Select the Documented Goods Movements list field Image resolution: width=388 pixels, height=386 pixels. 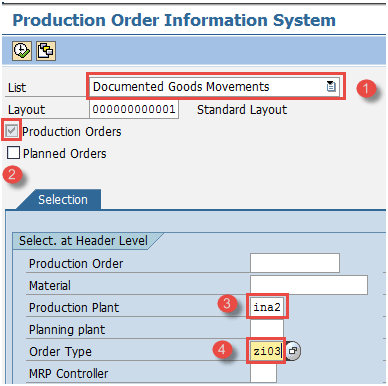214,87
